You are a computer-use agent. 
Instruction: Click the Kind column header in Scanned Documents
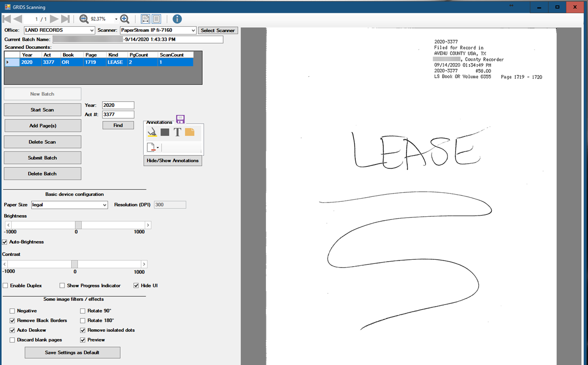click(113, 55)
